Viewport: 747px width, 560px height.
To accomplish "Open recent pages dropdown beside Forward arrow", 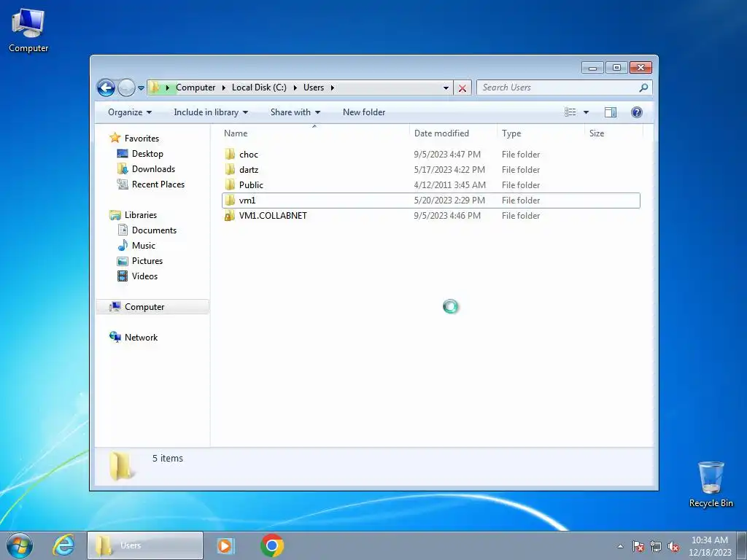I will pos(141,87).
